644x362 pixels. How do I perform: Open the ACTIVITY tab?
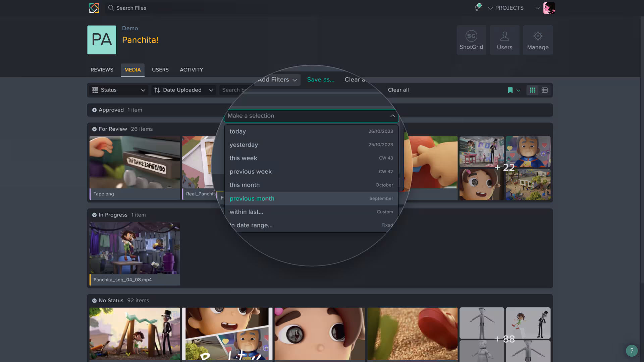pyautogui.click(x=191, y=70)
